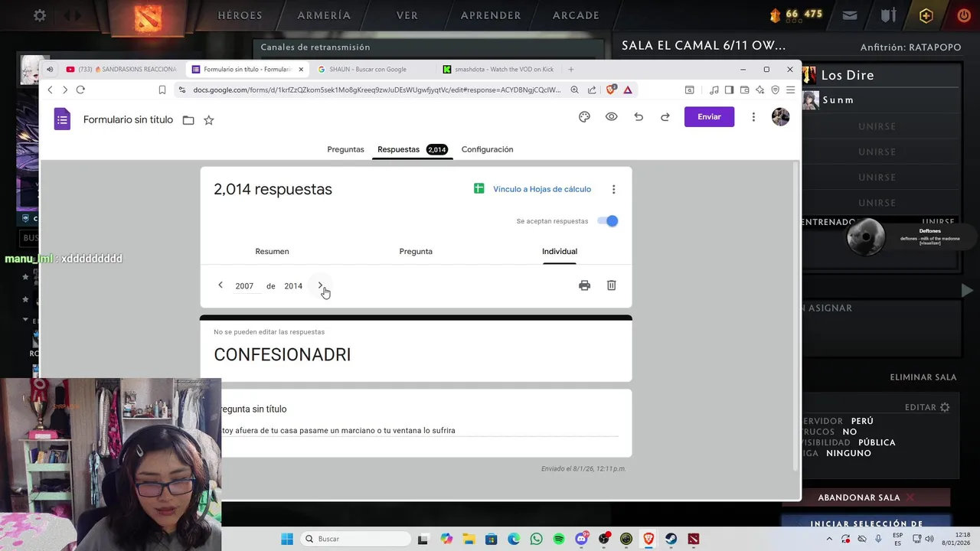Open the three-dot menu beside Enviar
980x551 pixels.
click(x=753, y=117)
